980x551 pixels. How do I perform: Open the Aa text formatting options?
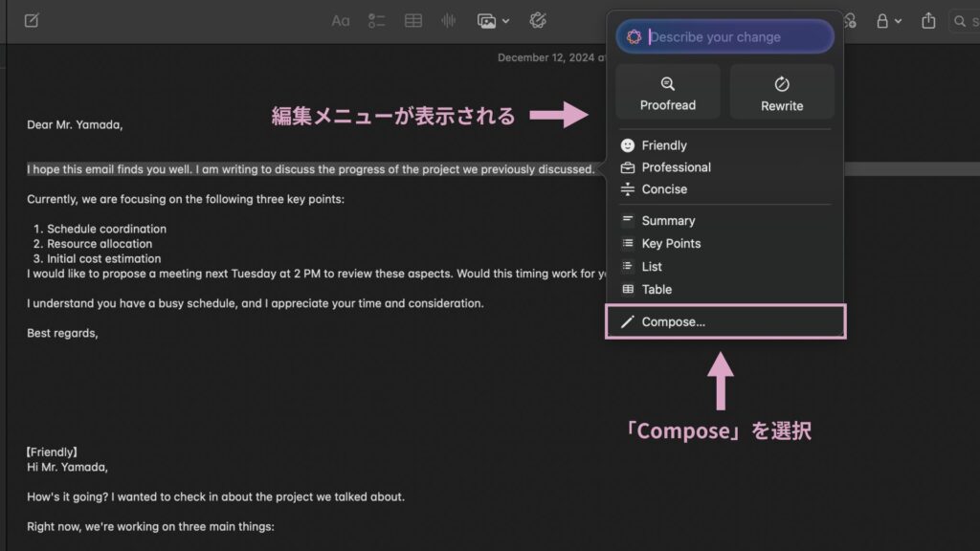[x=340, y=19]
